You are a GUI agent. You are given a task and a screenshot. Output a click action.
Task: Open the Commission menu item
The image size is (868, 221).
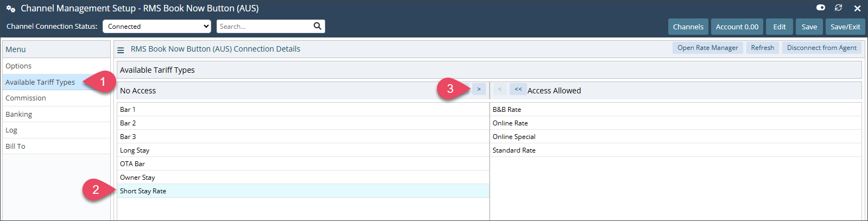point(56,98)
